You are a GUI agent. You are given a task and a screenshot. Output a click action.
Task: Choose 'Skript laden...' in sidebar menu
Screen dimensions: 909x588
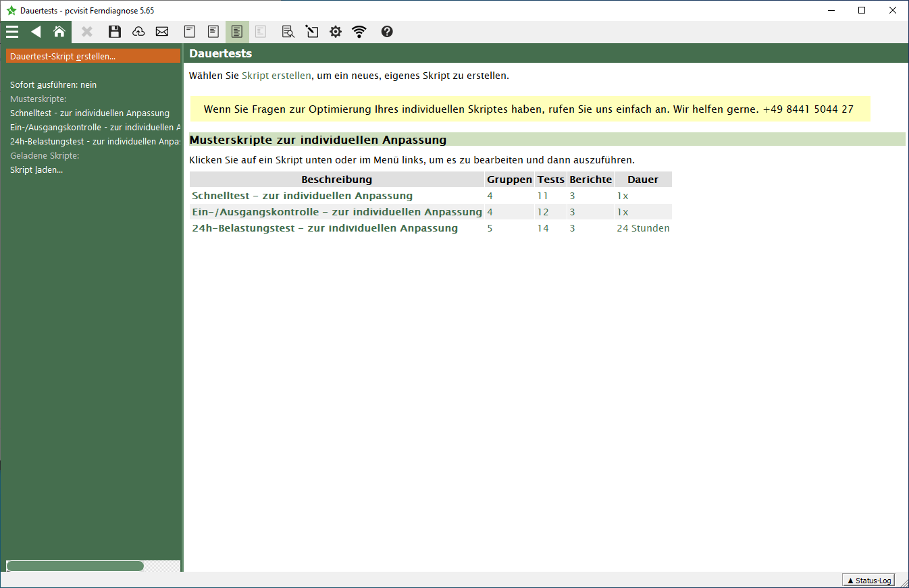point(36,170)
